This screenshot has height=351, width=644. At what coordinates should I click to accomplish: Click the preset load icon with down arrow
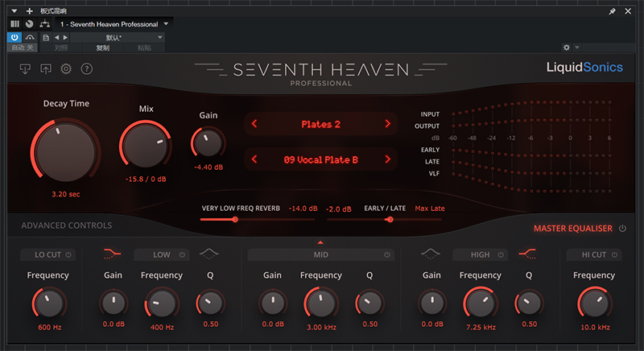click(x=26, y=69)
